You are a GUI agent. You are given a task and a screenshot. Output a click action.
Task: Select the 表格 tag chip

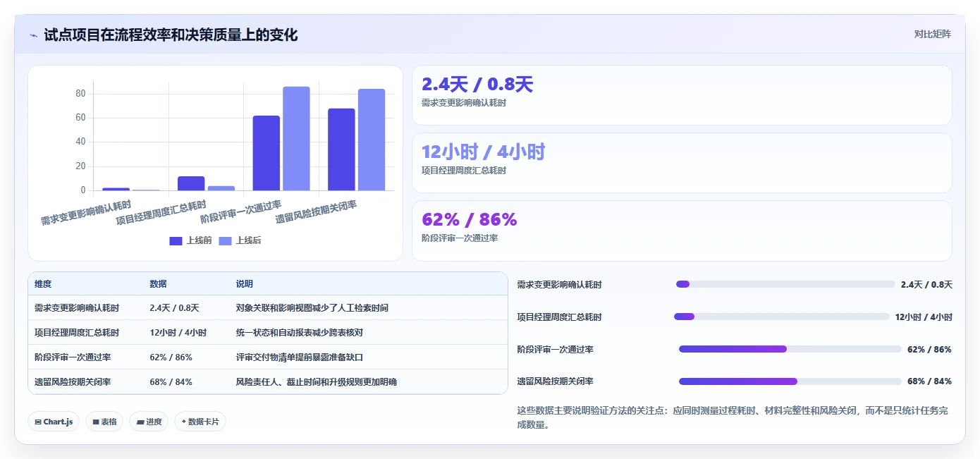pos(104,422)
